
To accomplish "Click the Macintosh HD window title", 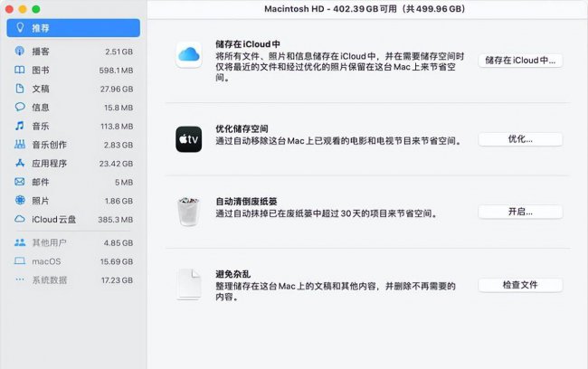I will click(x=365, y=9).
